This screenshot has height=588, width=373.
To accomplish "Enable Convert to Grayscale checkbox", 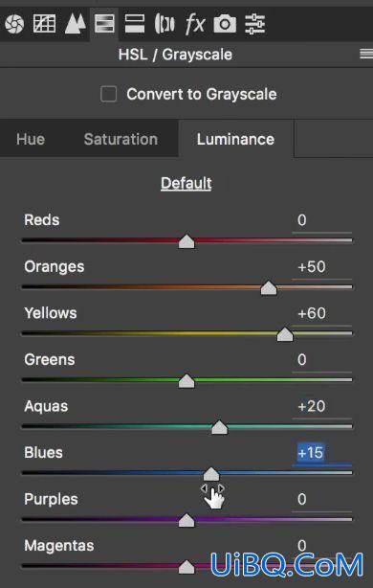I will (x=109, y=94).
